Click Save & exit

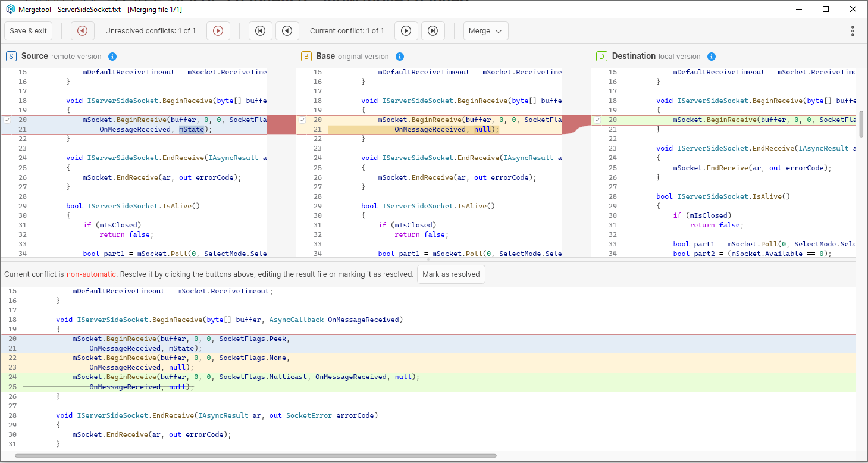point(28,30)
